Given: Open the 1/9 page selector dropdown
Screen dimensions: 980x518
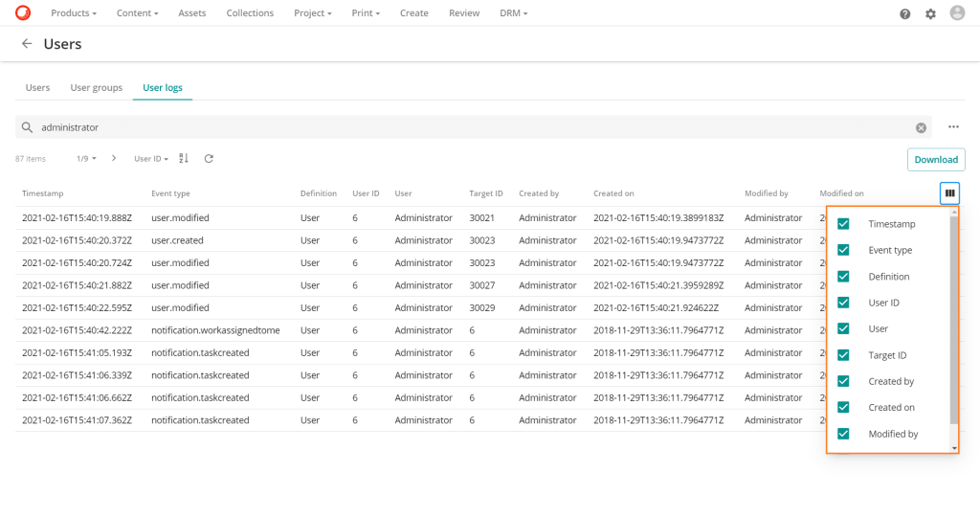Looking at the screenshot, I should [x=86, y=159].
